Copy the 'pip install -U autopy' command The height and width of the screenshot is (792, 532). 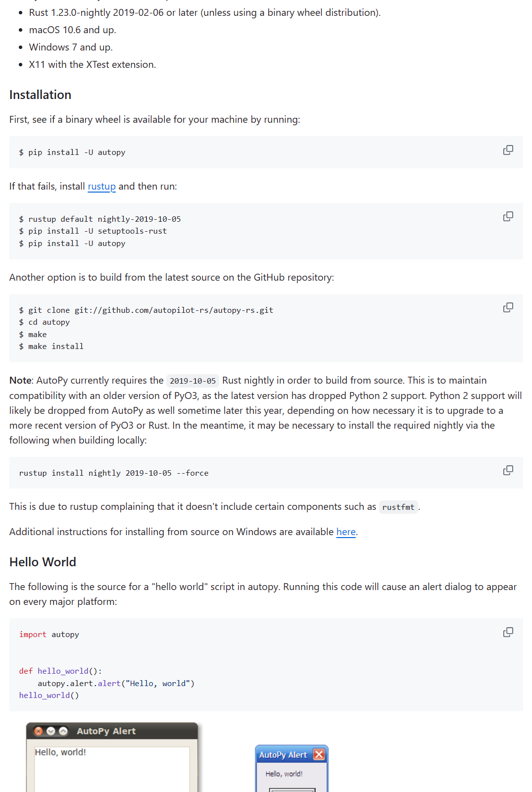tap(508, 150)
